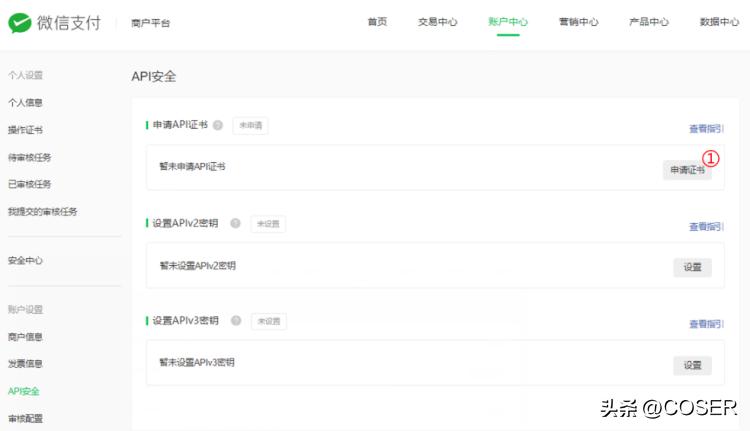750x431 pixels.
Task: Click the 未申请 status tag
Action: point(251,125)
